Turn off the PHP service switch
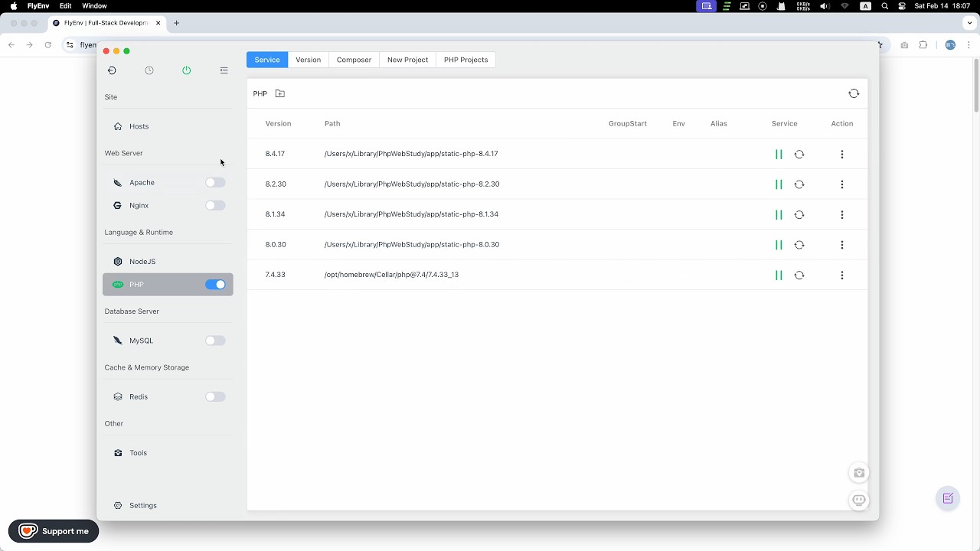980x551 pixels. tap(215, 285)
